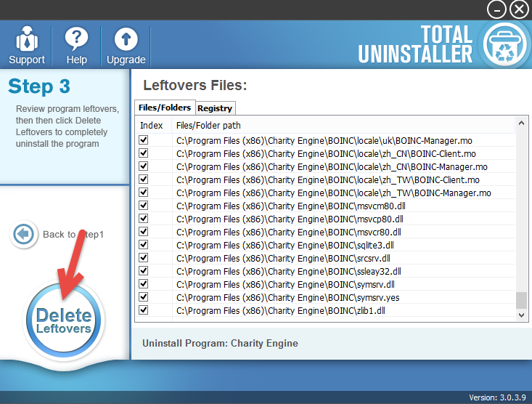532x404 pixels.
Task: Uncheck the sqlite3.dll checkbox
Action: pos(144,245)
